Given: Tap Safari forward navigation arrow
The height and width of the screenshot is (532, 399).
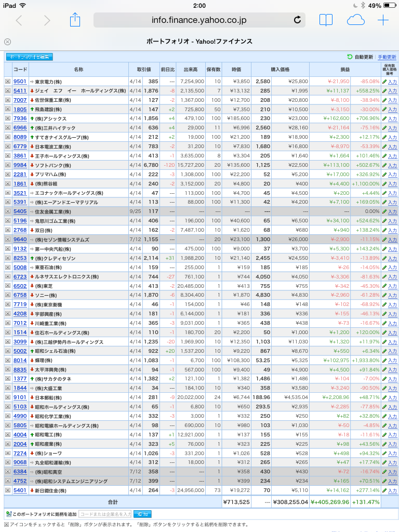Looking at the screenshot, I should tap(47, 21).
